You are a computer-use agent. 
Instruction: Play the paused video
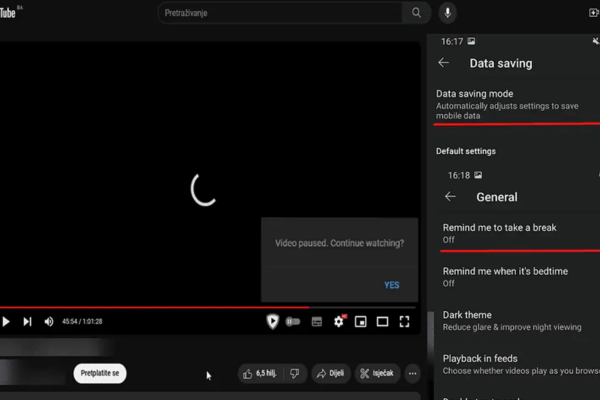pyautogui.click(x=6, y=322)
